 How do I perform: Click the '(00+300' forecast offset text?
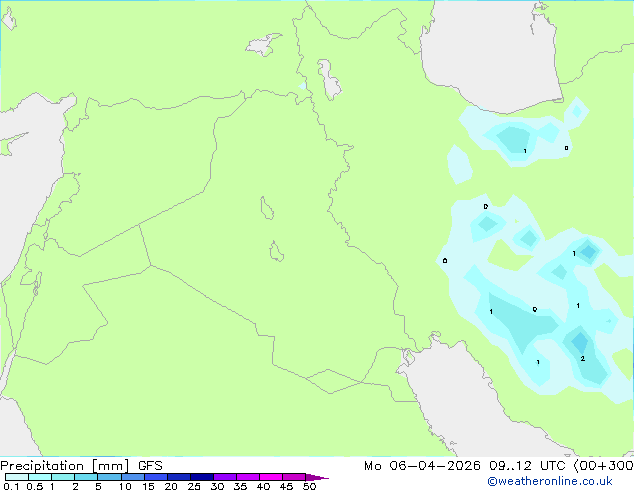(x=603, y=466)
